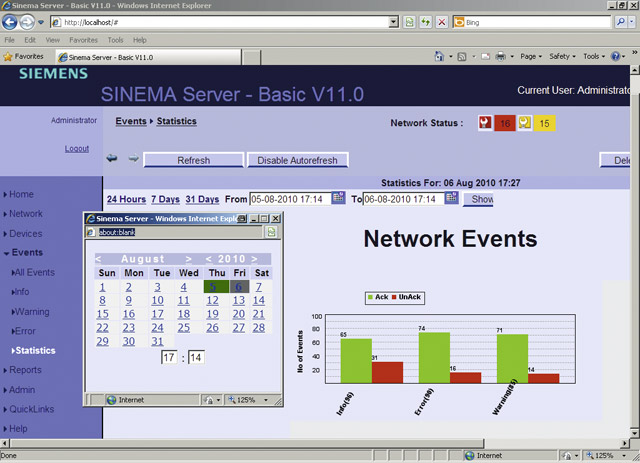
Task: Expand the Reports navigation section
Action: (x=25, y=370)
